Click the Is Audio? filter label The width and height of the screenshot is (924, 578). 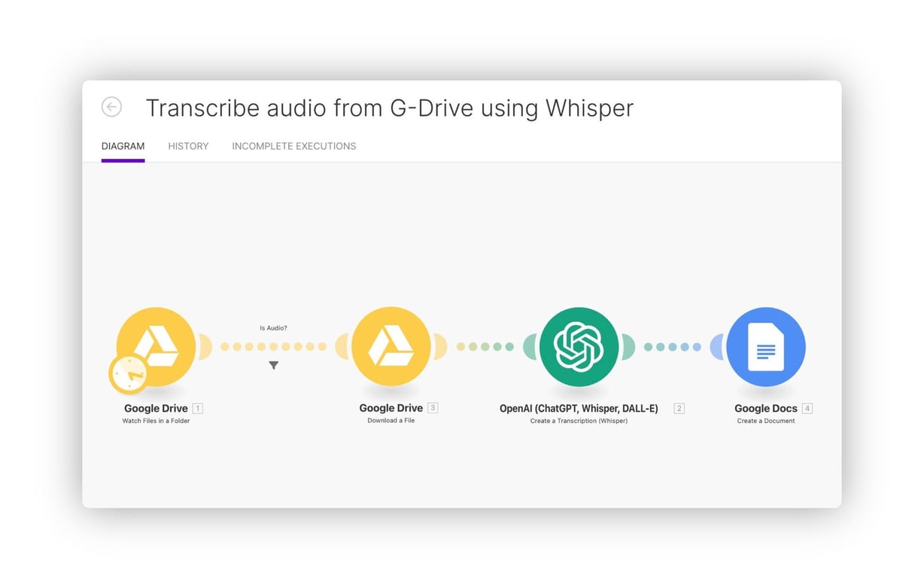(273, 328)
